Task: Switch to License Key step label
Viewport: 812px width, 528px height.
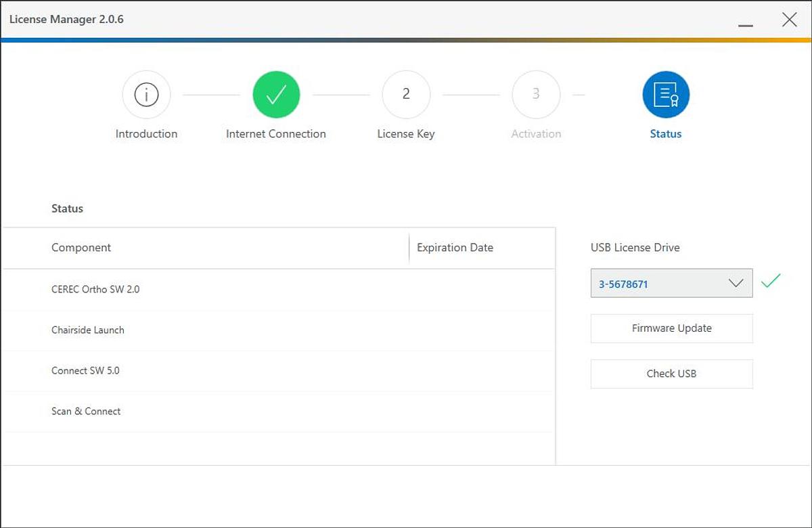Action: [406, 134]
